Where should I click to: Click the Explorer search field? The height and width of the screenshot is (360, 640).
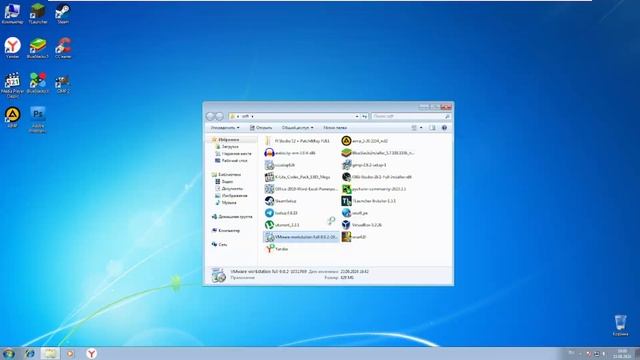[x=411, y=116]
